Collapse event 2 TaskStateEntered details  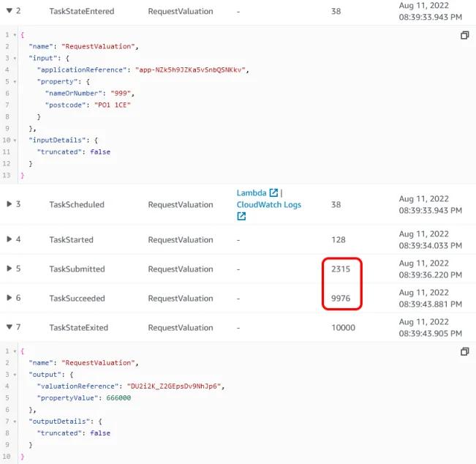coord(9,11)
